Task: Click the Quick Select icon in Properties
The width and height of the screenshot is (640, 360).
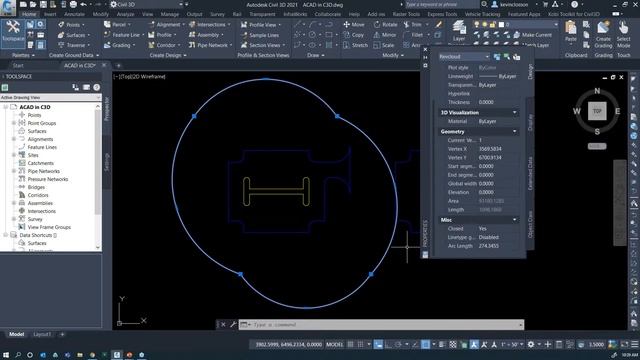Action: click(517, 57)
